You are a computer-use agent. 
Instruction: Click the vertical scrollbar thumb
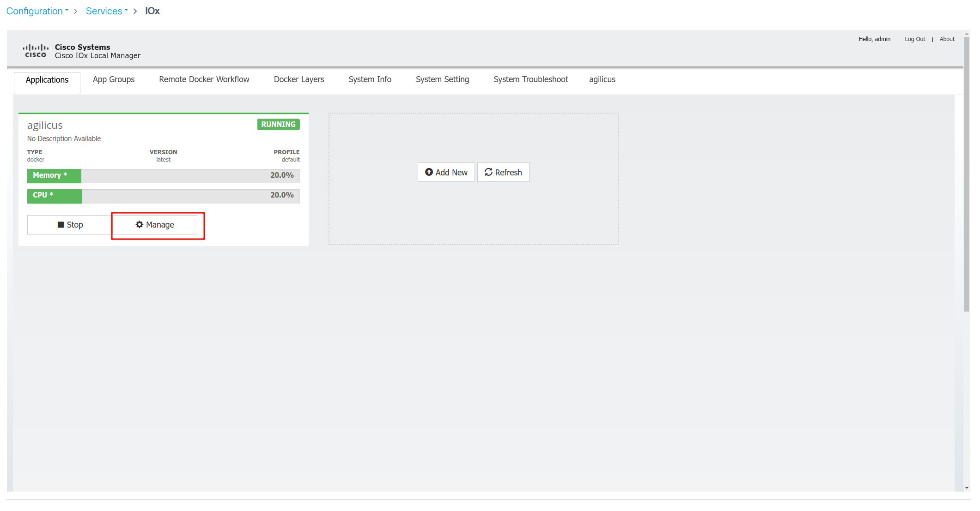pos(967,174)
